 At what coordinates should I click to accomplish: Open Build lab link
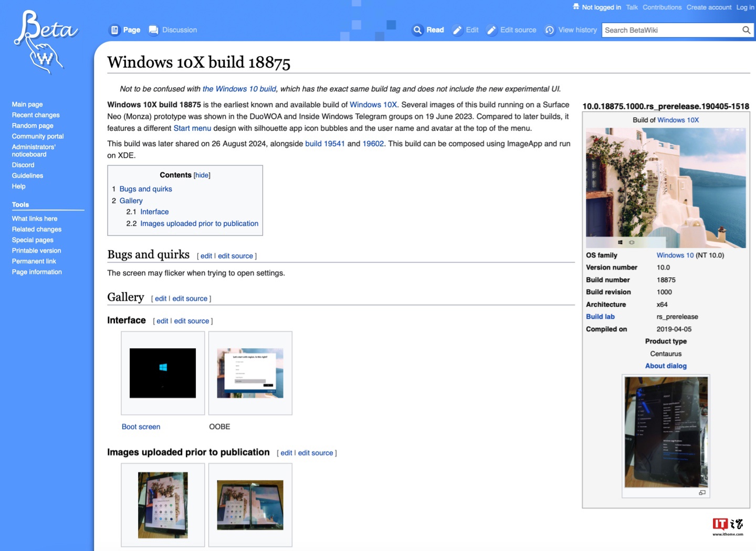(600, 317)
